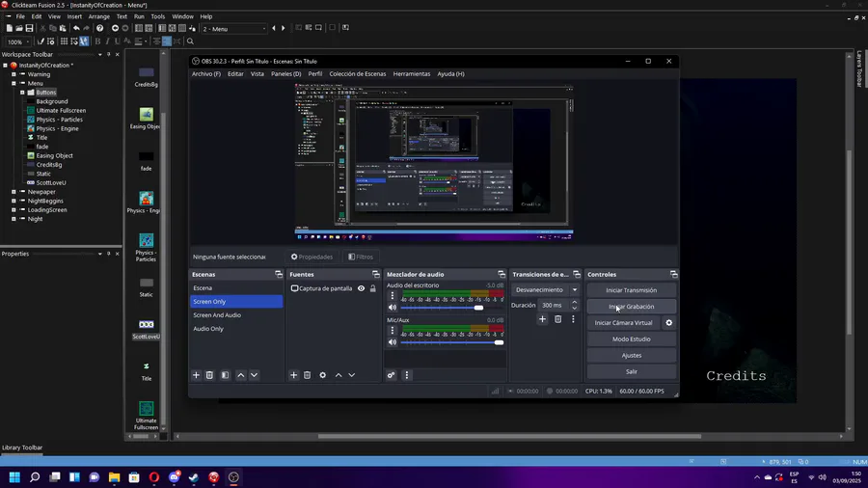Click zoom magnifier icon in Fusion toolbar
Screen dimensions: 868x488
pyautogui.click(x=190, y=41)
